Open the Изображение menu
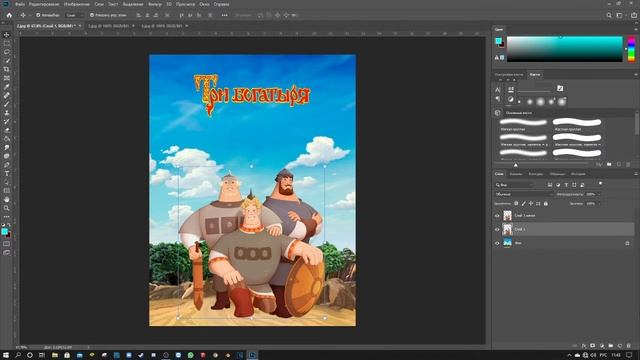Viewport: 640px width, 360px height. click(76, 4)
